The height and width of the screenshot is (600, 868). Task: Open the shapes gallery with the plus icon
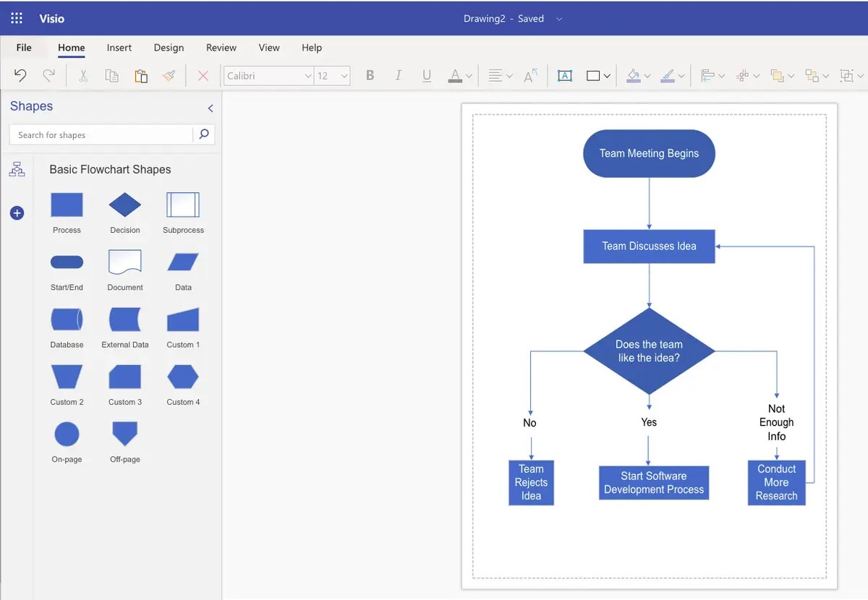17,213
